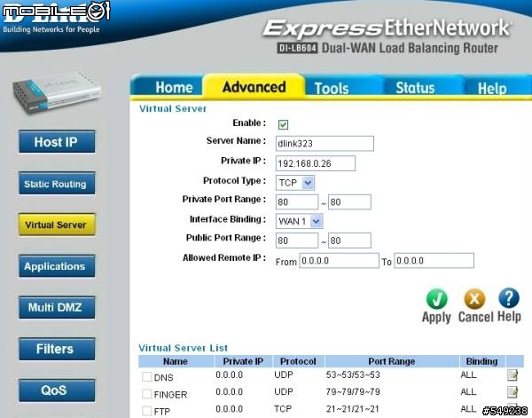Click the Cancel label text
The image size is (532, 418).
coord(475,317)
